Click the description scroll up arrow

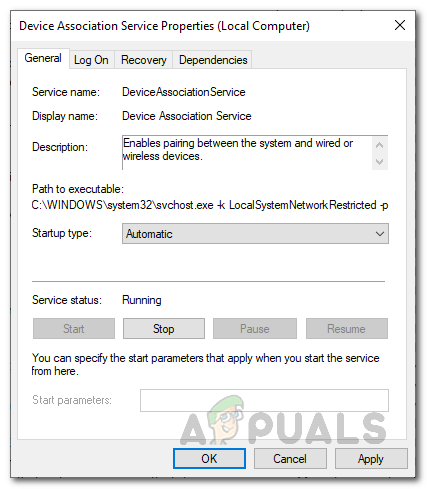[379, 145]
